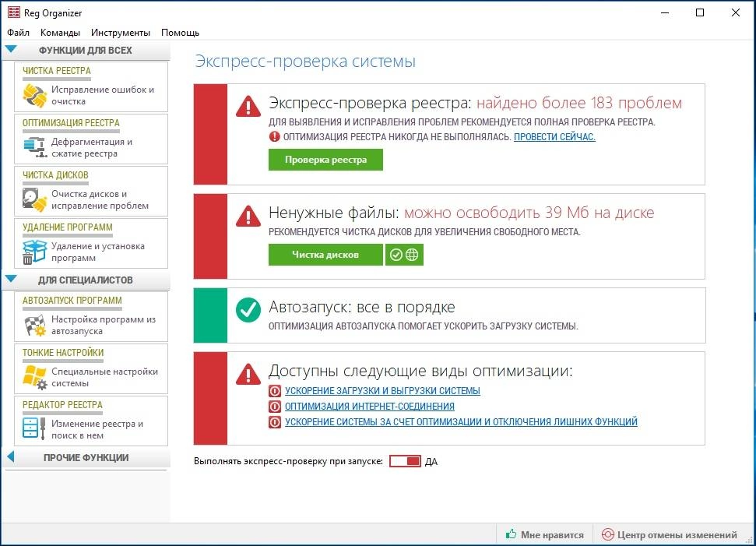Click the red exclamation icon about registry optimization
Viewport: 756px width, 546px height.
274,136
